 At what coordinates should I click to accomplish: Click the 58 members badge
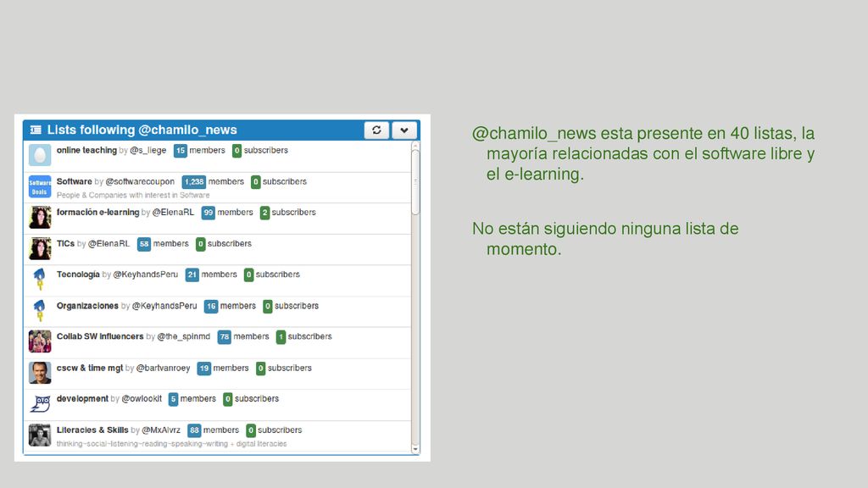pyautogui.click(x=144, y=244)
